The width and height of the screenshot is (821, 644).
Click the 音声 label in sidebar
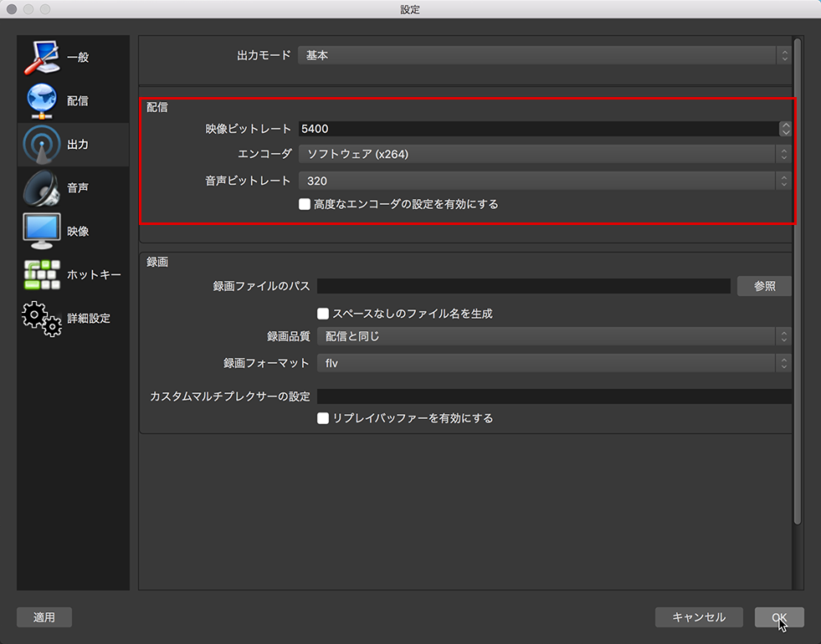(x=78, y=188)
